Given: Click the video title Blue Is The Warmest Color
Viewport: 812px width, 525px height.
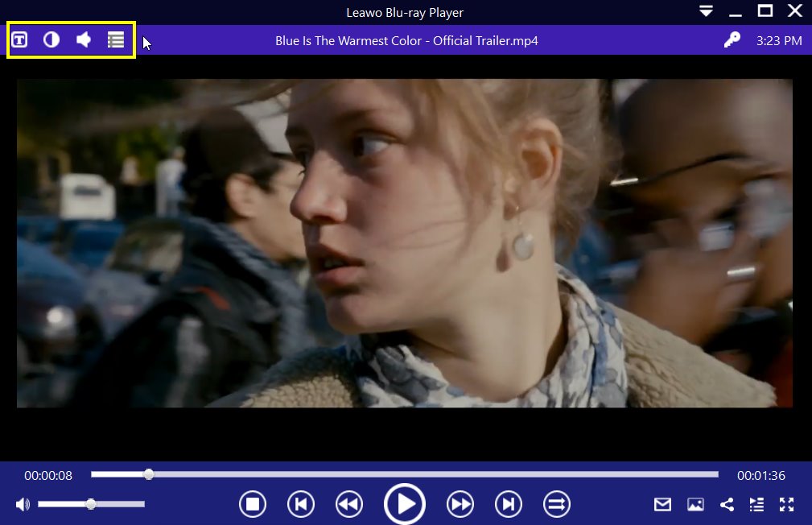Looking at the screenshot, I should 406,40.
